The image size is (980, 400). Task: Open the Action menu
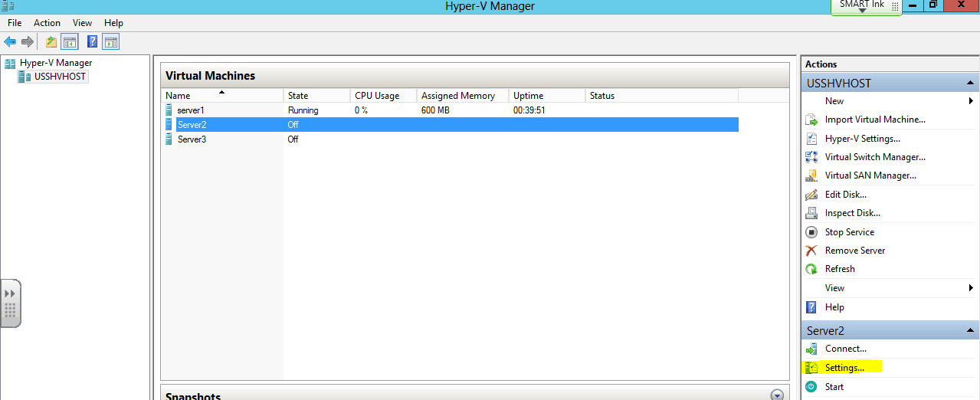click(47, 23)
